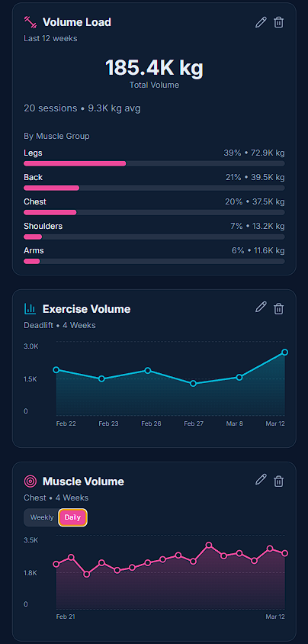Image resolution: width=308 pixels, height=644 pixels.
Task: Select the Mar 8 deadlift data point
Action: [239, 377]
